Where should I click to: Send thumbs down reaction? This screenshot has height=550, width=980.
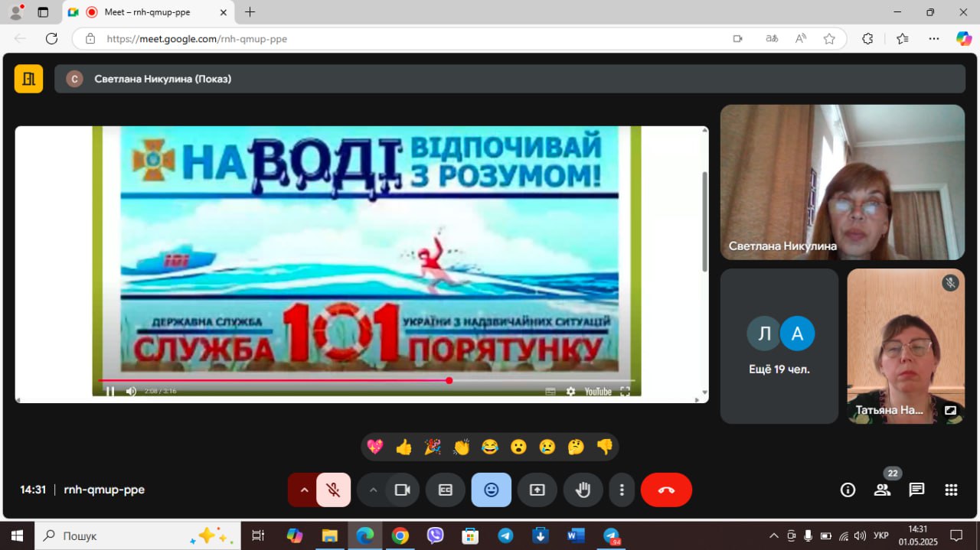click(605, 447)
